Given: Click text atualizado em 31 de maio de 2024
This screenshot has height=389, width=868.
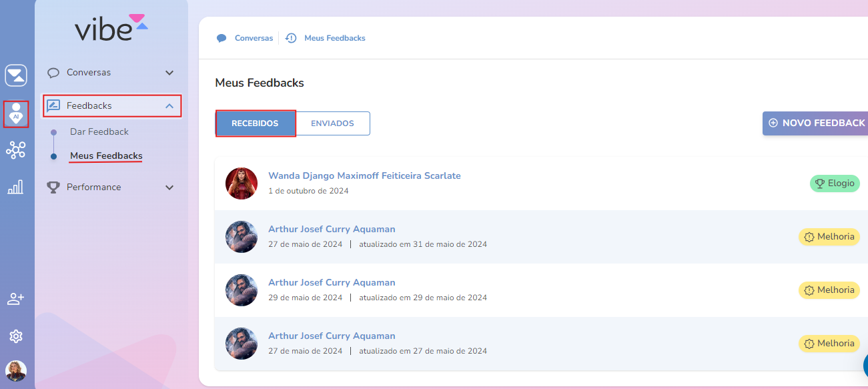Looking at the screenshot, I should tap(423, 244).
